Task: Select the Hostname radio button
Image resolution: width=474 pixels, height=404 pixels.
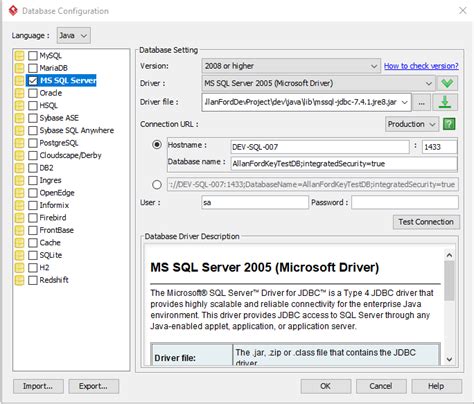Action: (x=157, y=145)
